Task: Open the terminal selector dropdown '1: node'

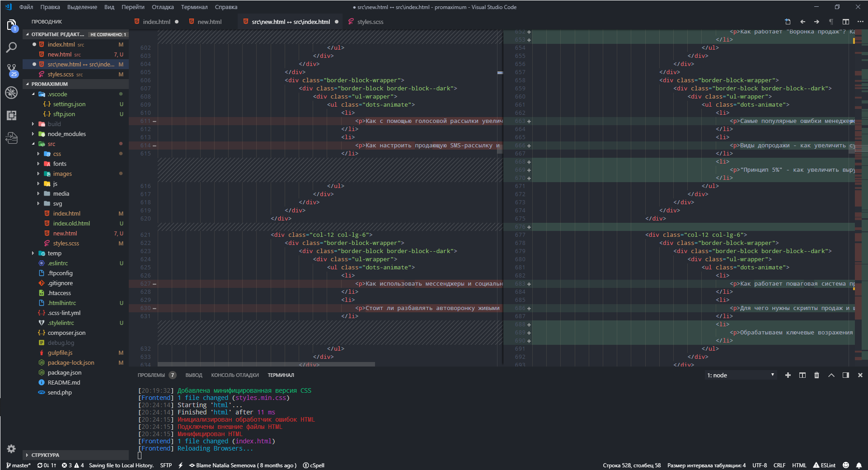Action: click(740, 375)
